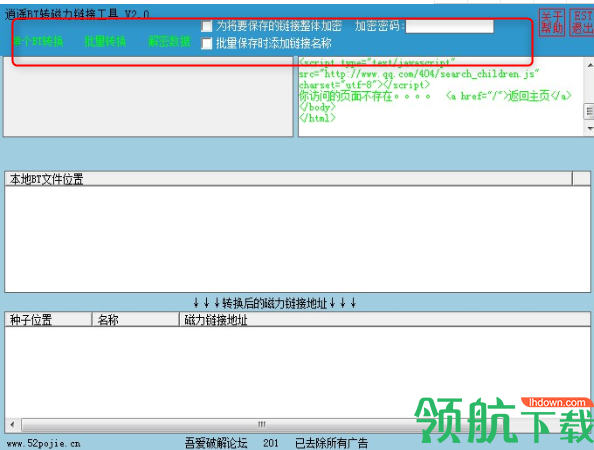594x450 pixels.
Task: Open the 关于帮助 about/help button
Action: coord(552,22)
